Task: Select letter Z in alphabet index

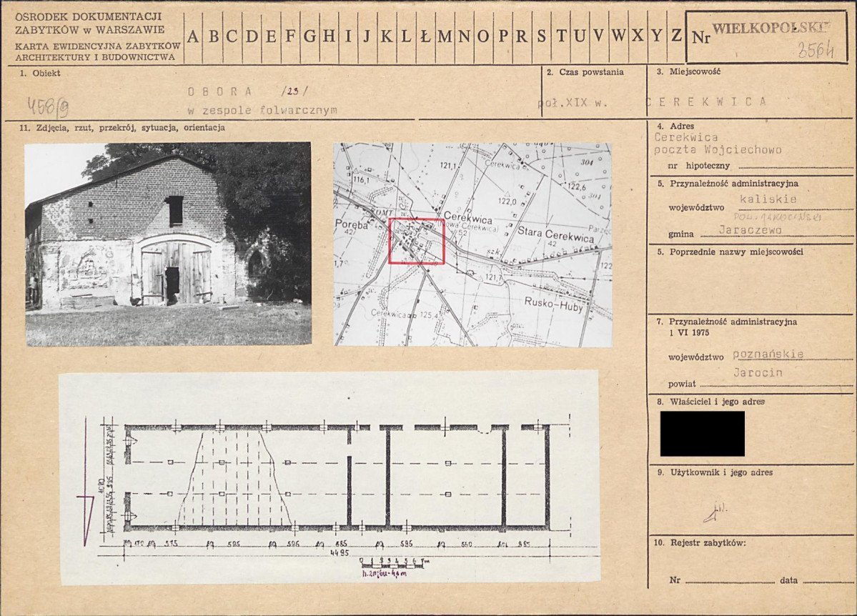Action: [676, 36]
